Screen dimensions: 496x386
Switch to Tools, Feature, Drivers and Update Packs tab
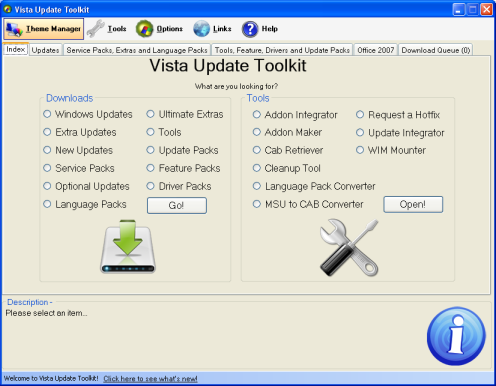[x=282, y=50]
